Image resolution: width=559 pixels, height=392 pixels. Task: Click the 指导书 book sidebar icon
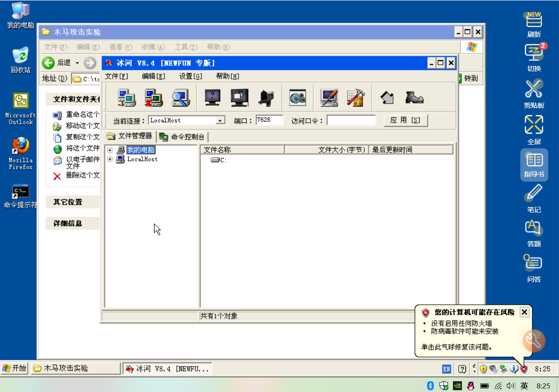tap(534, 165)
